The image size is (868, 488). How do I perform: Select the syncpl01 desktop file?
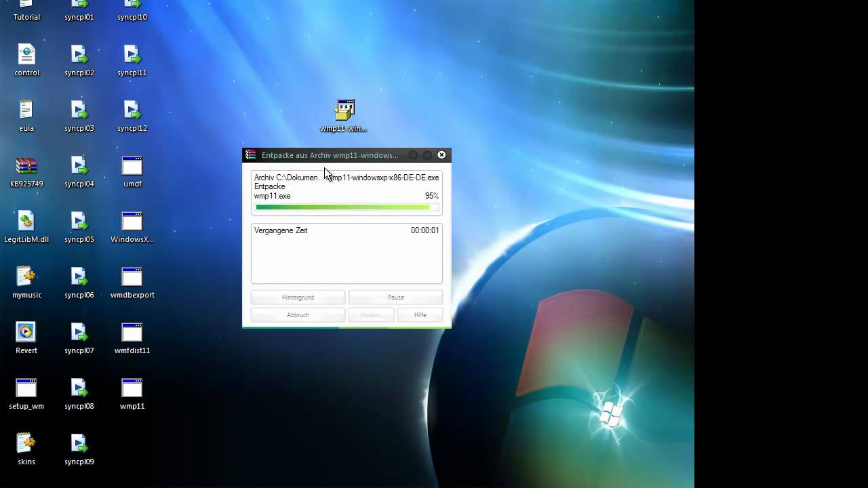[x=79, y=10]
